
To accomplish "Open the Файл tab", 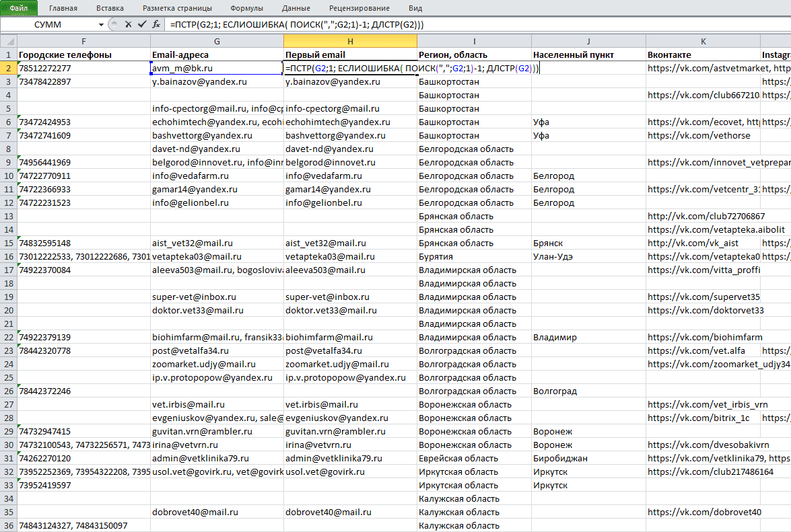I will (x=19, y=8).
